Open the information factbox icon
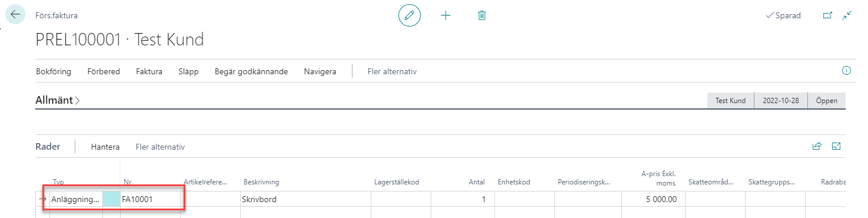 pyautogui.click(x=847, y=71)
